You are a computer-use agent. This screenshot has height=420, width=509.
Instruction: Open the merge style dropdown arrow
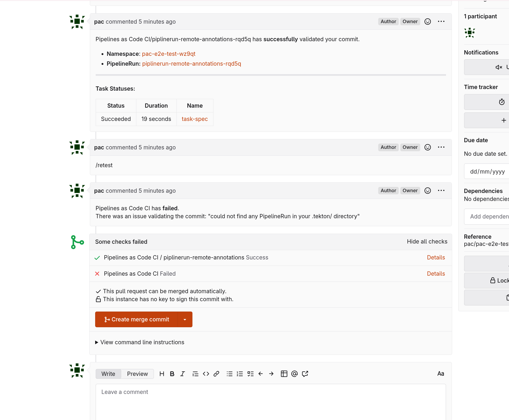tap(185, 320)
